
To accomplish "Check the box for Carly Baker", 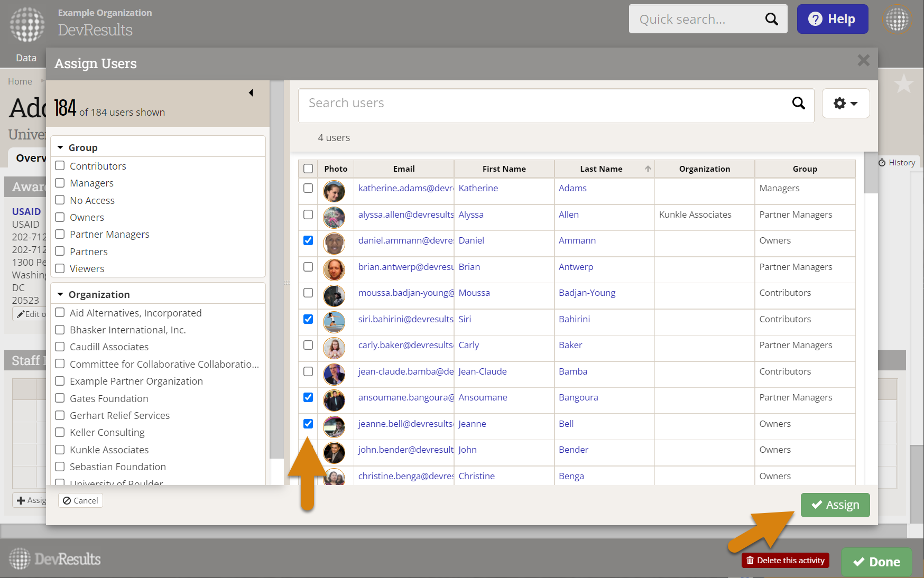I will 308,345.
